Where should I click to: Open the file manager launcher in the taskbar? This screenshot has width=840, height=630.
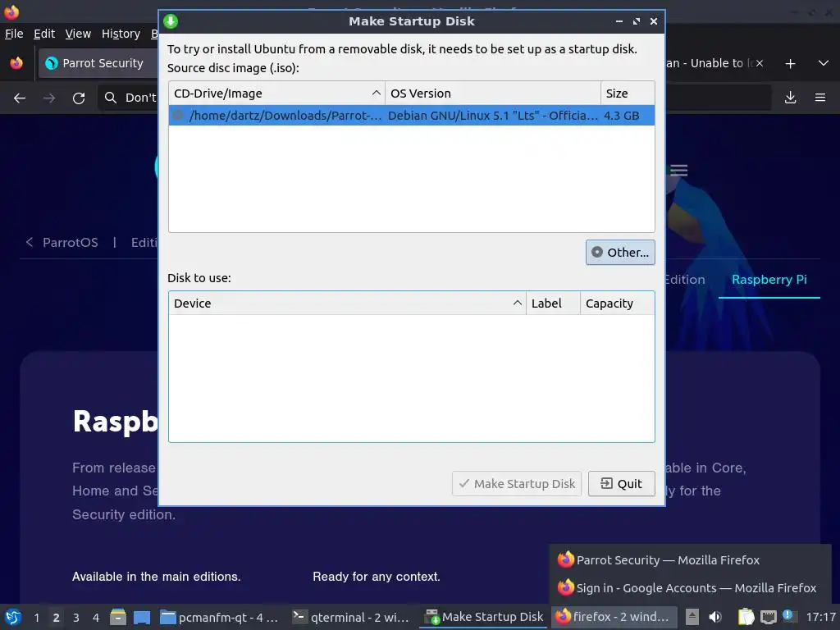coord(118,618)
